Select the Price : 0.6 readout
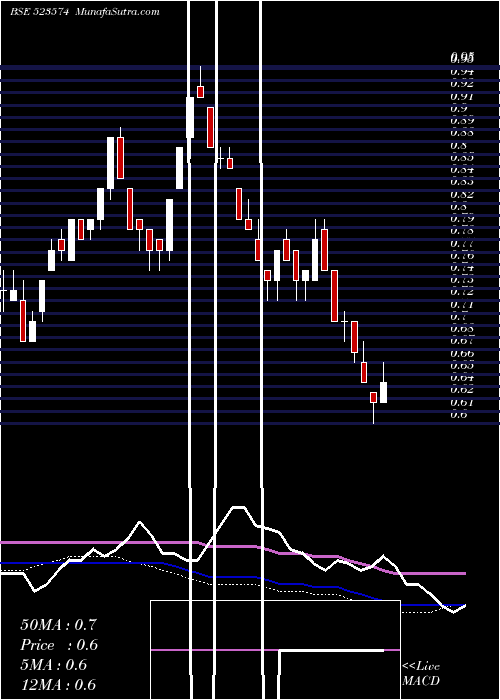The width and height of the screenshot is (500, 700). [58, 645]
